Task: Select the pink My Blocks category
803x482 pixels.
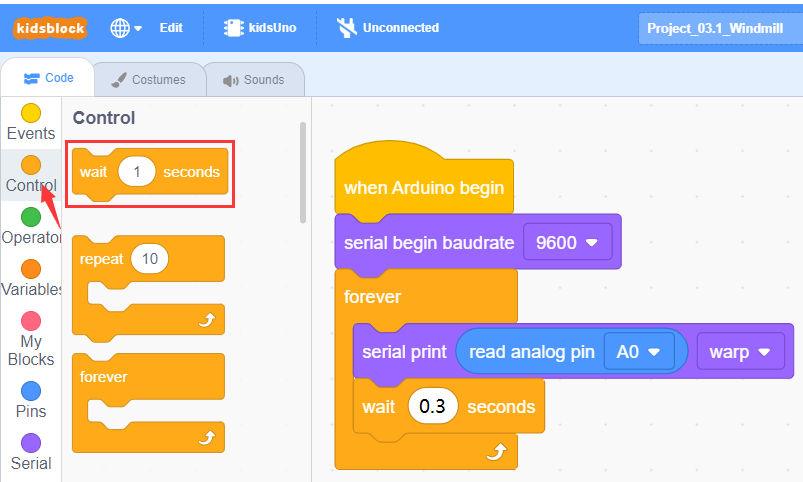Action: pyautogui.click(x=31, y=339)
